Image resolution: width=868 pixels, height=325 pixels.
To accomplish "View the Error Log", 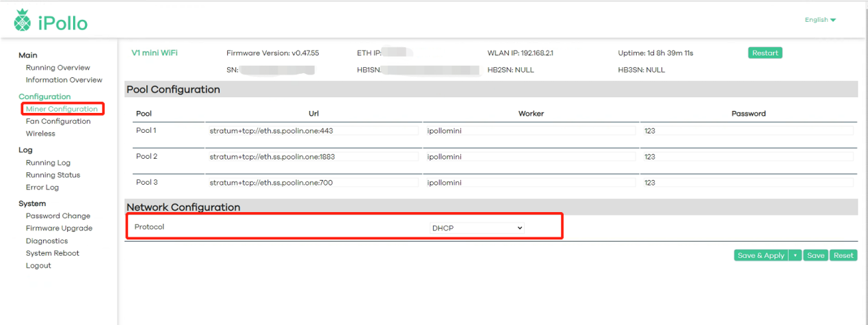I will 42,187.
